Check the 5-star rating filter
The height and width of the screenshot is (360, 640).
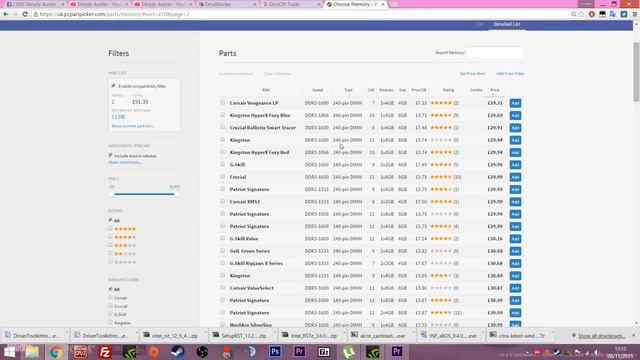[111, 229]
